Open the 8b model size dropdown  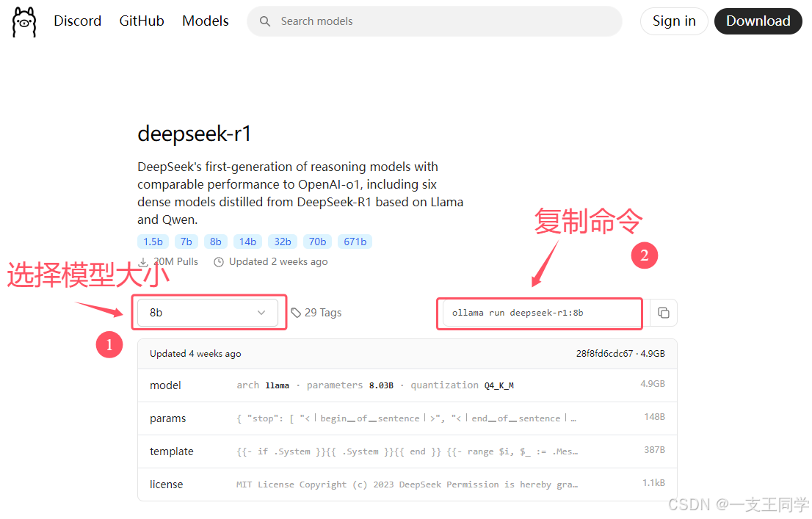click(208, 313)
